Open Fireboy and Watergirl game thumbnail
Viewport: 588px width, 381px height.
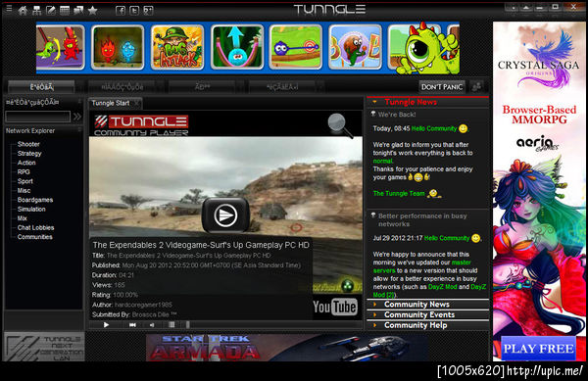click(118, 48)
